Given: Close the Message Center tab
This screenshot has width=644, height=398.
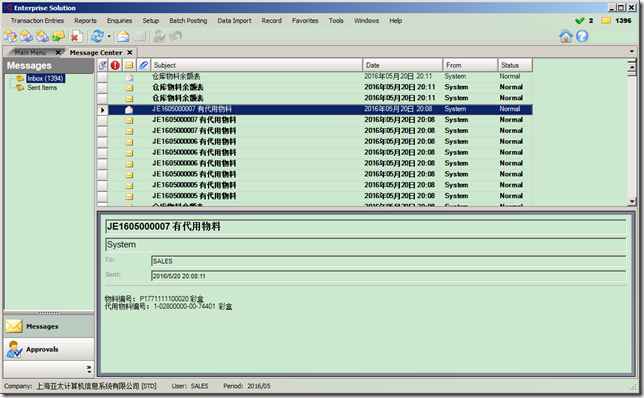Looking at the screenshot, I should (129, 53).
